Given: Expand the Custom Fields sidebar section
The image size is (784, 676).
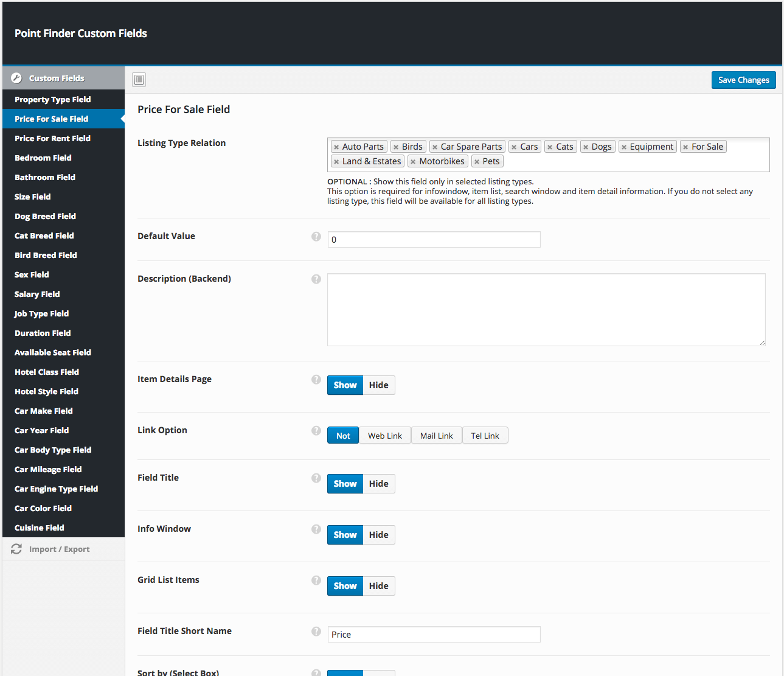Looking at the screenshot, I should pyautogui.click(x=57, y=78).
